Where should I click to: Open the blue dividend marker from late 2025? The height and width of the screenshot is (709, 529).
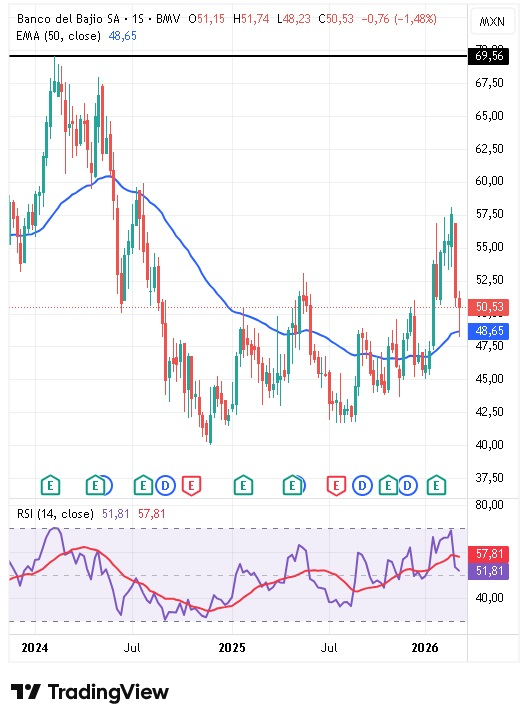click(x=407, y=486)
